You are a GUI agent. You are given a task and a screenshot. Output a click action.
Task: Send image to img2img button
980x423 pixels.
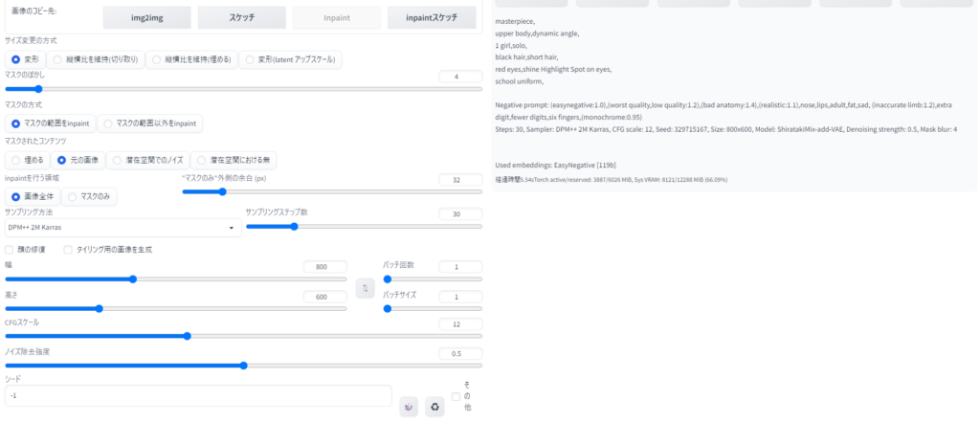point(146,17)
